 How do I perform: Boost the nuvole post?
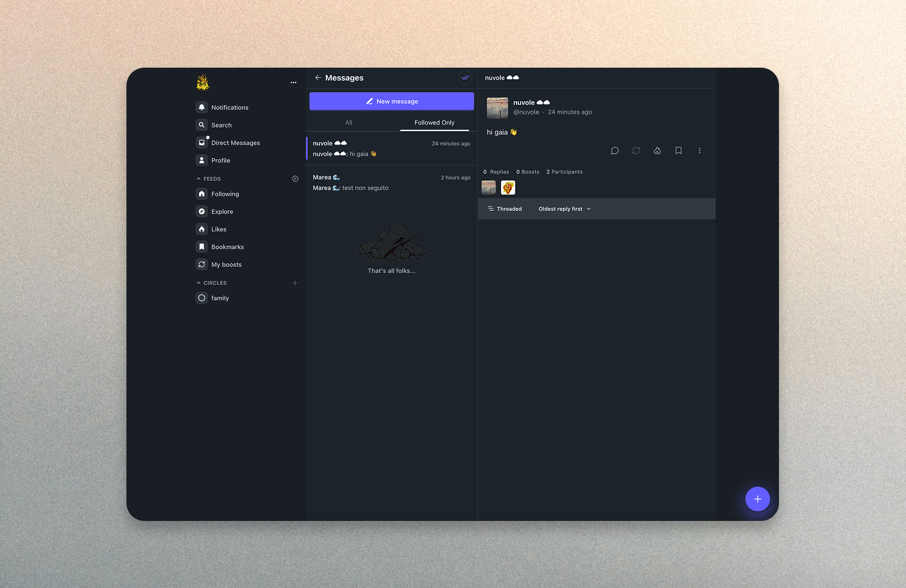(636, 151)
